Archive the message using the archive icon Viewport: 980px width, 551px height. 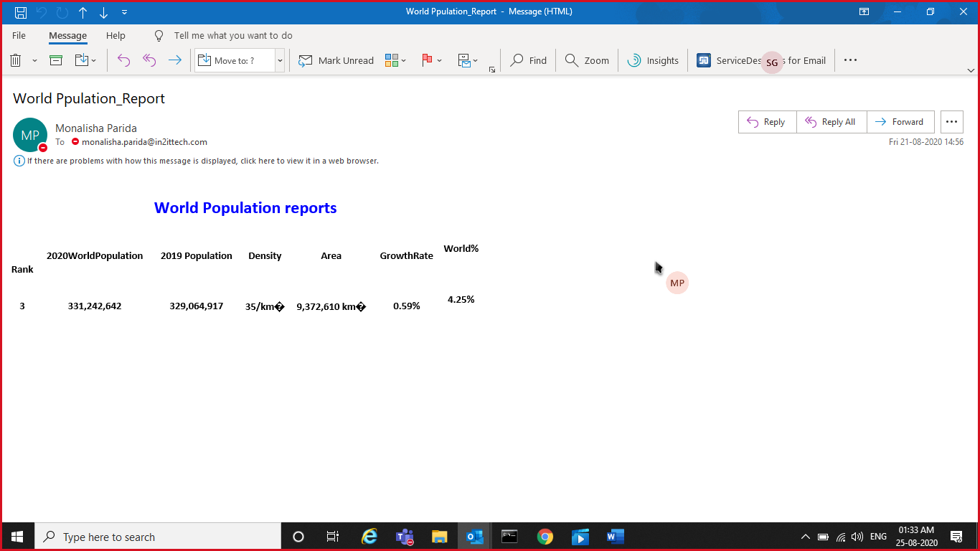56,60
